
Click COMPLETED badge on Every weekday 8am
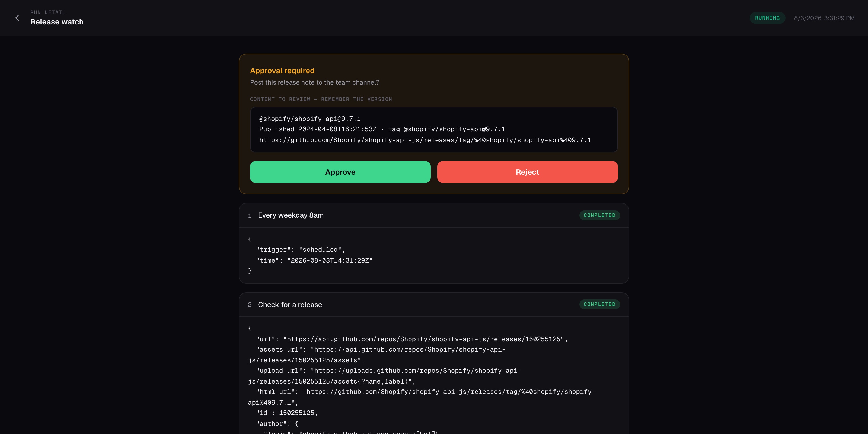pyautogui.click(x=599, y=215)
